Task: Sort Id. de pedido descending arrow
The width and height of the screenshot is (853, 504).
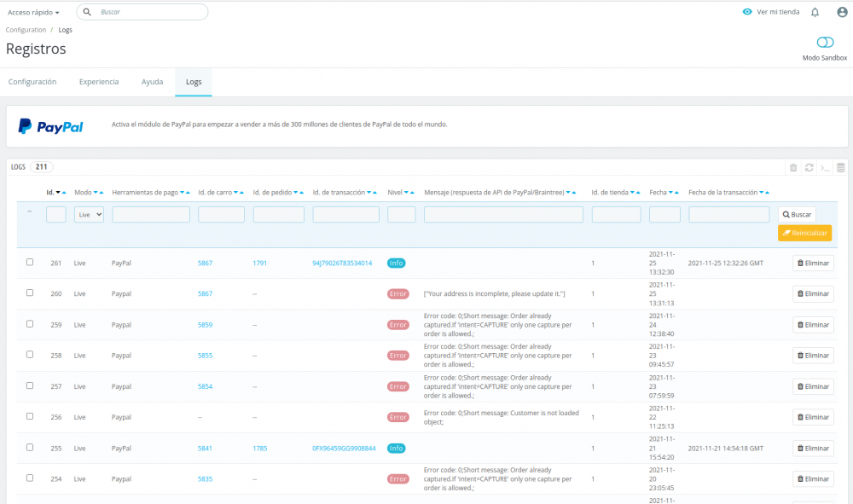Action: coord(296,193)
